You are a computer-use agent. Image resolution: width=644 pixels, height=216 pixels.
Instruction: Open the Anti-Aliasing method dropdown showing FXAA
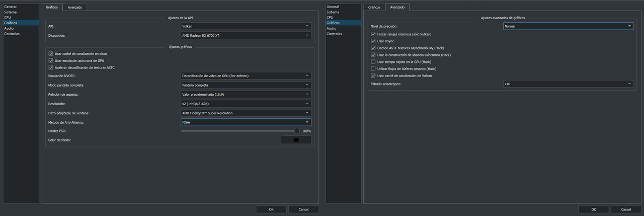point(246,122)
